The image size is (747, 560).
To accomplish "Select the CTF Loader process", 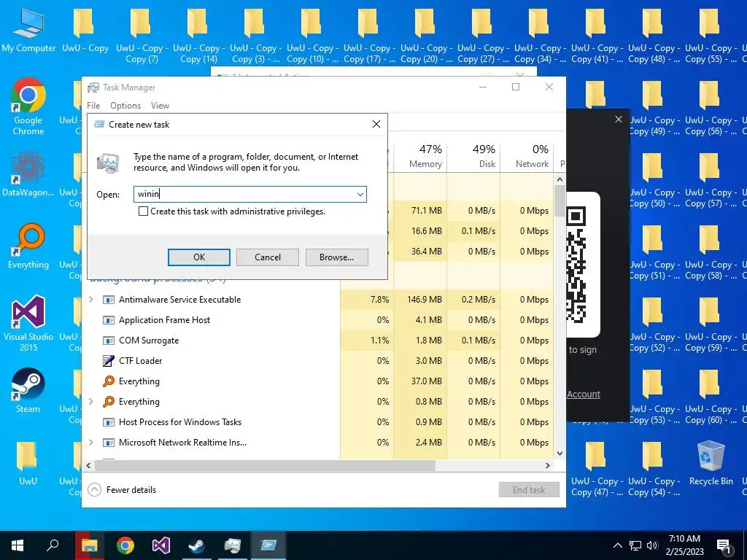I will [x=141, y=361].
